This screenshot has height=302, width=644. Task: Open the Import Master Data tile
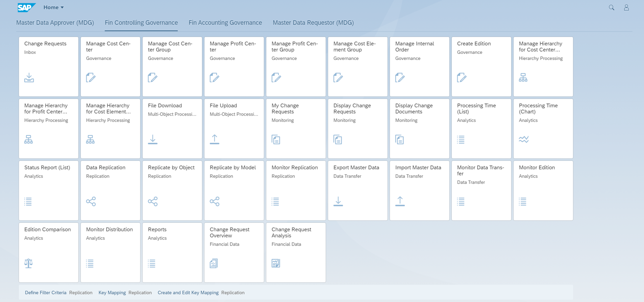pos(419,190)
